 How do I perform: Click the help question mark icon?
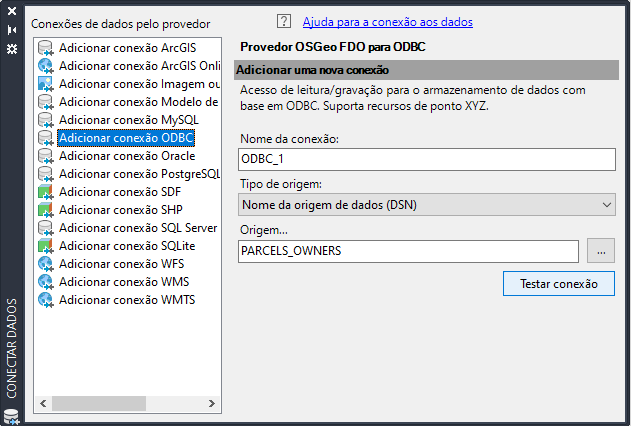coord(283,21)
